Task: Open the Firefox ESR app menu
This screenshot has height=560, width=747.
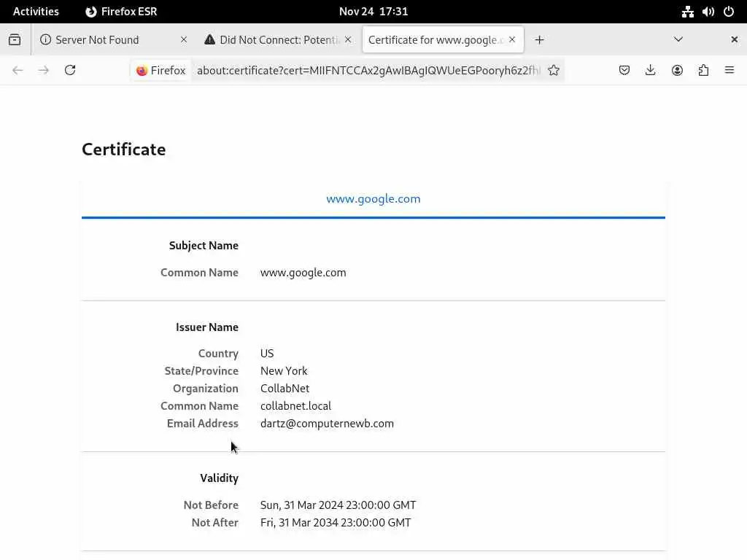Action: (x=121, y=12)
